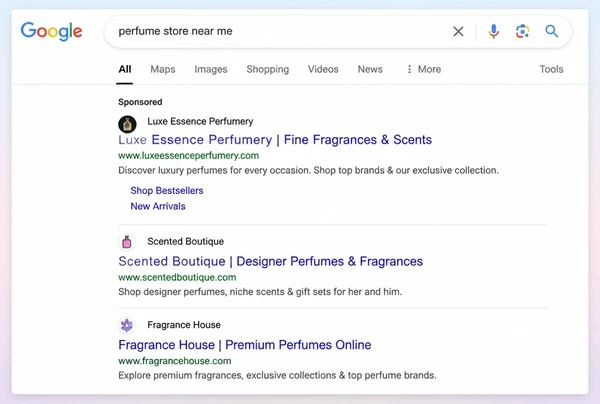The image size is (600, 404).
Task: Expand the More menu
Action: (x=424, y=69)
